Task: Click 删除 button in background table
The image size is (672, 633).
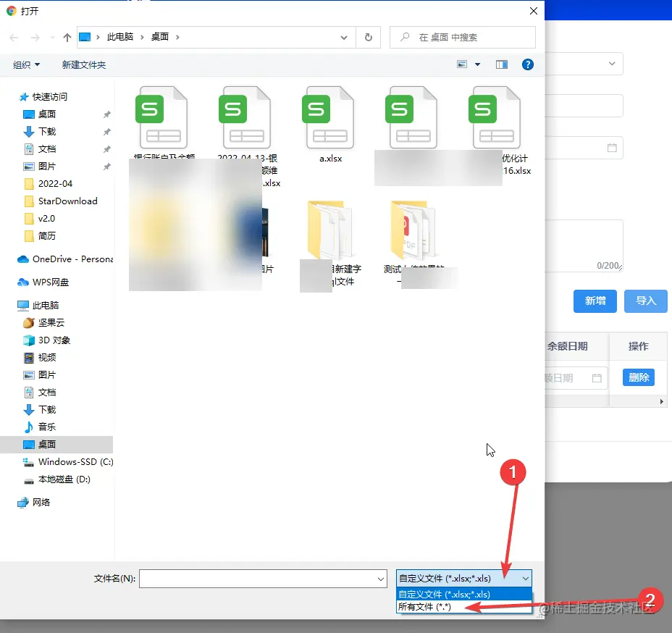Action: click(638, 377)
